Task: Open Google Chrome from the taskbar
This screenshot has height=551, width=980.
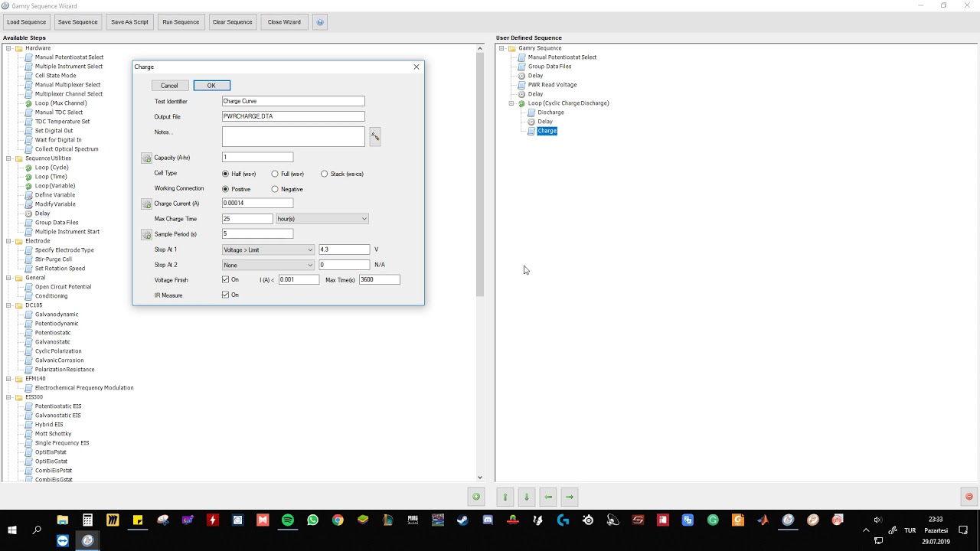Action: (x=338, y=520)
